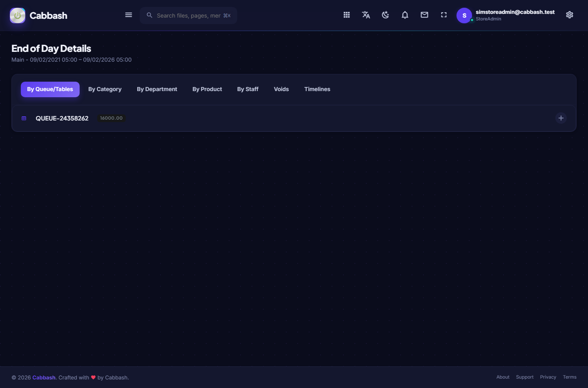The image size is (588, 388).
Task: Click the table icon beside QUEUE-24358262
Action: coord(24,118)
